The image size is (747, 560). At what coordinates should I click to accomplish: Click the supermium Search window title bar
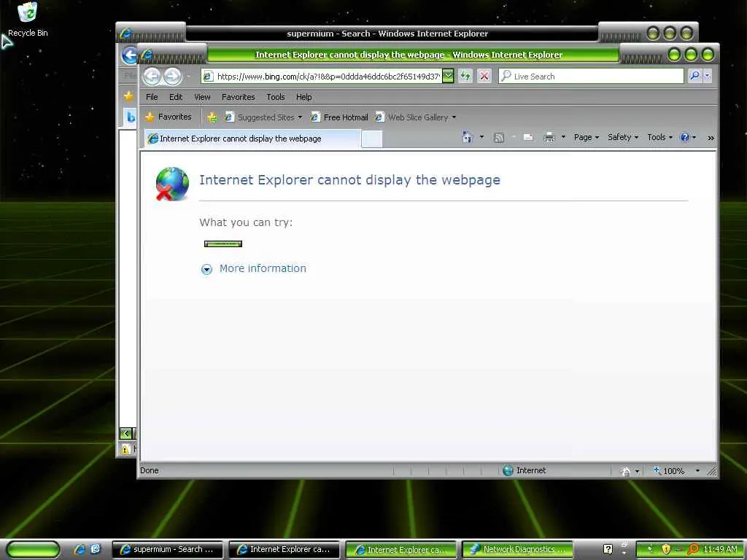tap(387, 34)
